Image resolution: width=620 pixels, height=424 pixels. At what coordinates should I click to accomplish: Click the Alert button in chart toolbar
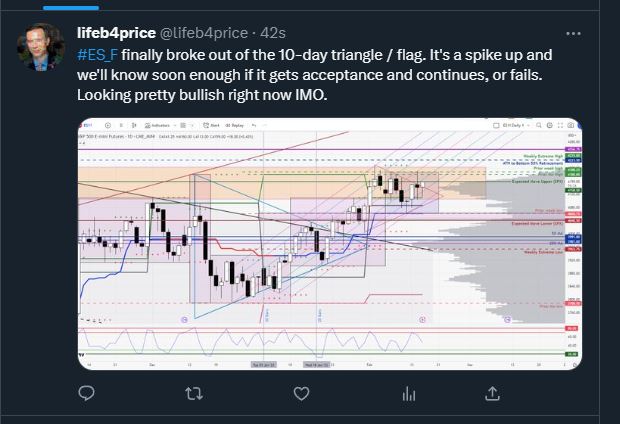pyautogui.click(x=212, y=125)
